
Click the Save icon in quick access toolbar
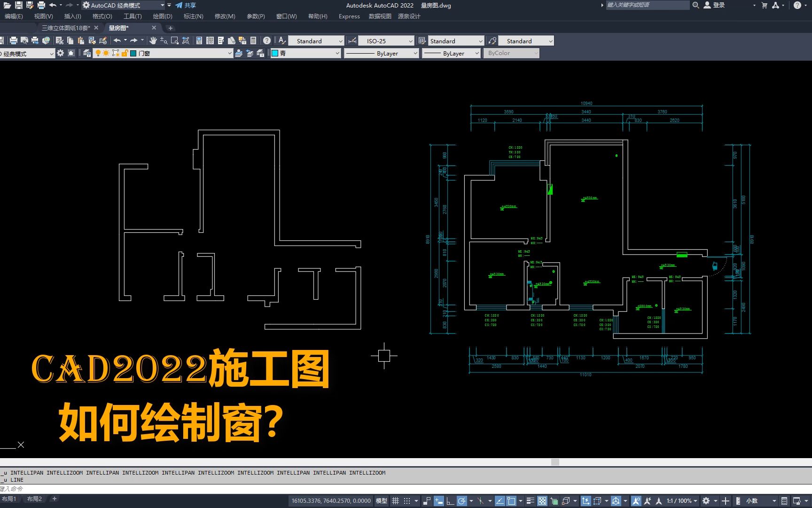coord(18,5)
